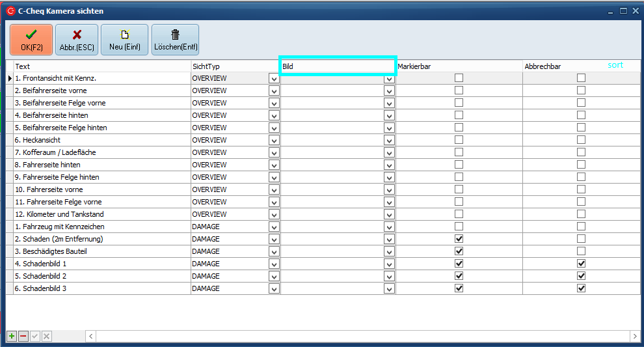Image resolution: width=644 pixels, height=347 pixels.
Task: Click the Löschen (Entf) trash button
Action: pyautogui.click(x=176, y=40)
